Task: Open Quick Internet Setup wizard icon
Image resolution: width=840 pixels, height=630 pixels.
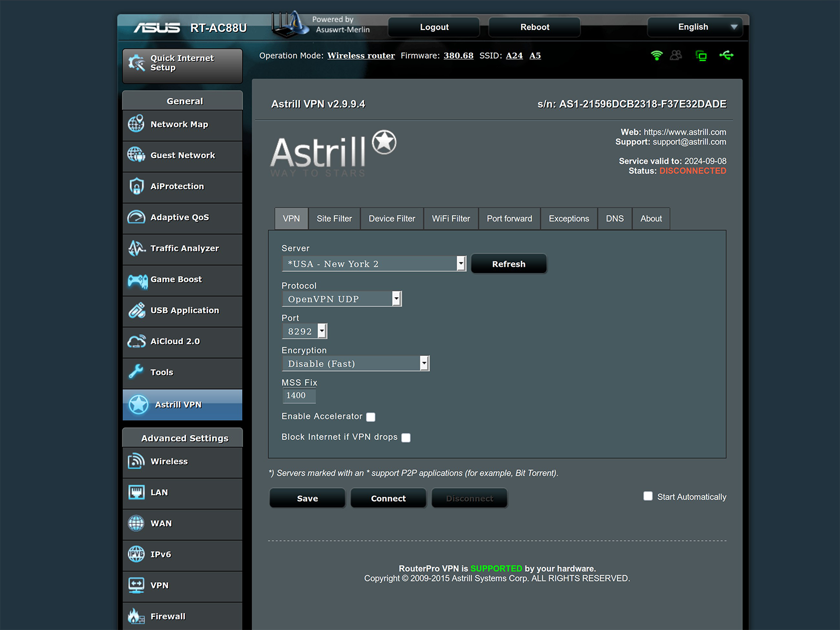Action: [x=136, y=63]
